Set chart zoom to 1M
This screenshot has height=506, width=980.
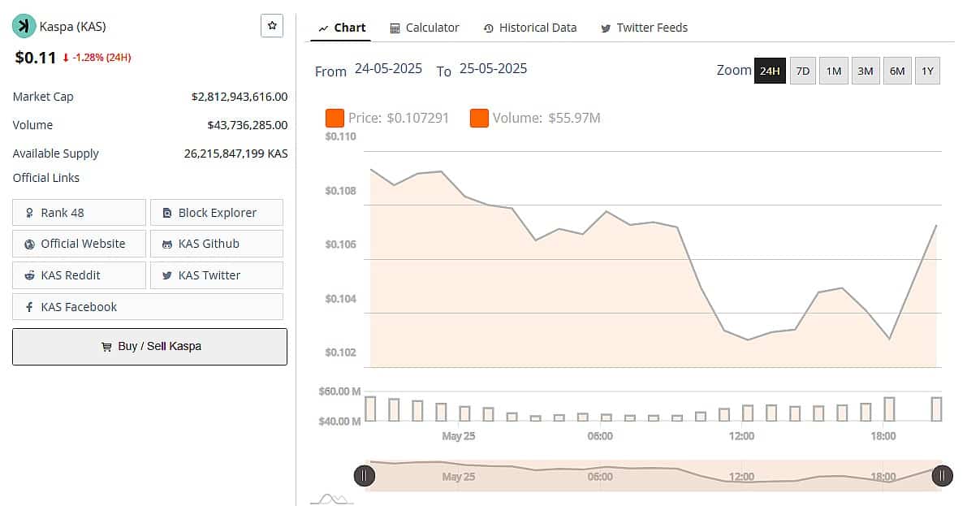(x=834, y=71)
